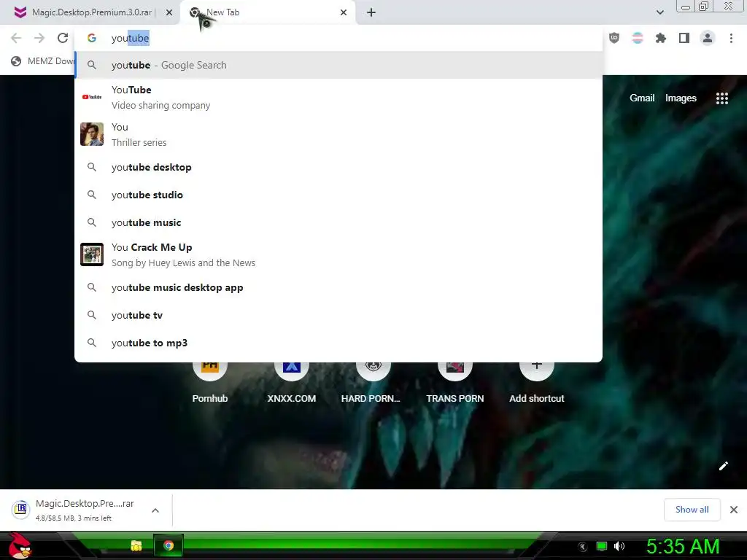The width and height of the screenshot is (747, 560).
Task: Switch to the Magic.Desktop.Premium.3.0.rar tab
Action: [x=90, y=12]
